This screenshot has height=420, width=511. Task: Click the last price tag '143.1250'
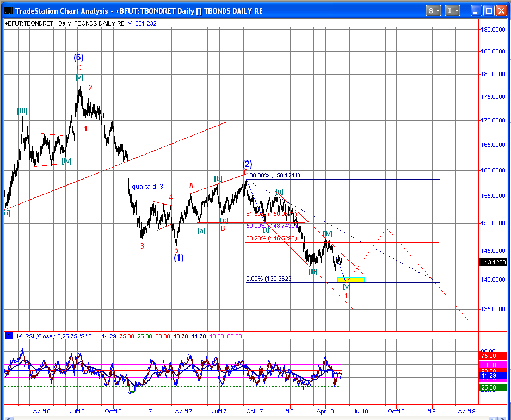click(x=494, y=262)
